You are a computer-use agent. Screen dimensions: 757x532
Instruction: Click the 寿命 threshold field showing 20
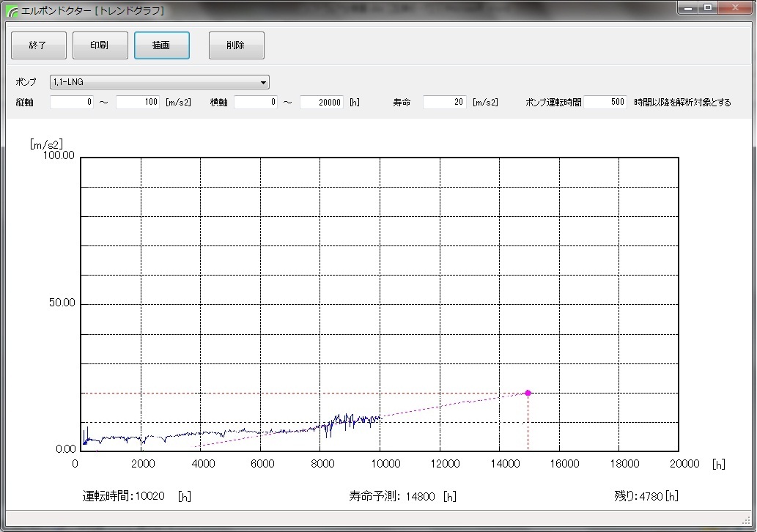pos(444,103)
